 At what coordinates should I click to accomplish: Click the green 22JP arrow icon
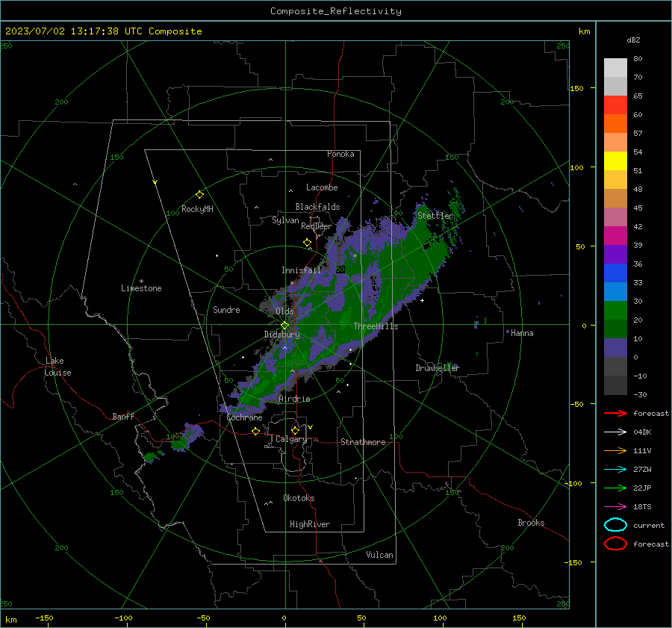tap(615, 488)
